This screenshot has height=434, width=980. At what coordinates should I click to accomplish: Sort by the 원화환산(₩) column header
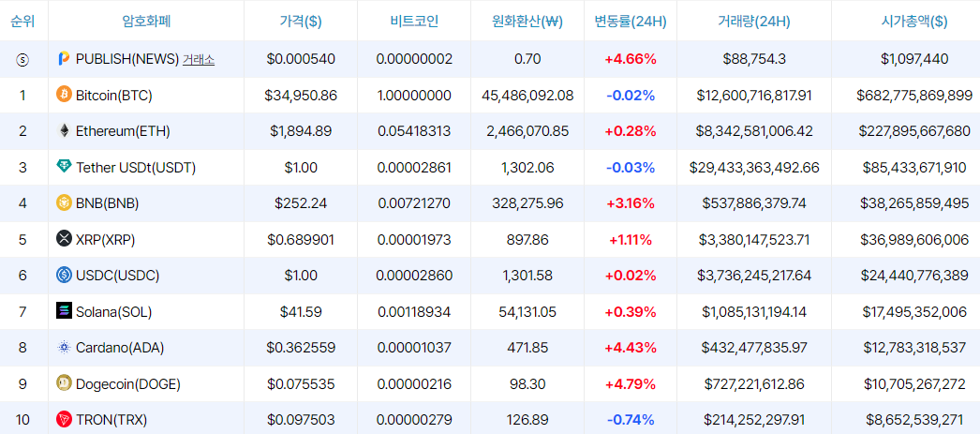pyautogui.click(x=527, y=22)
